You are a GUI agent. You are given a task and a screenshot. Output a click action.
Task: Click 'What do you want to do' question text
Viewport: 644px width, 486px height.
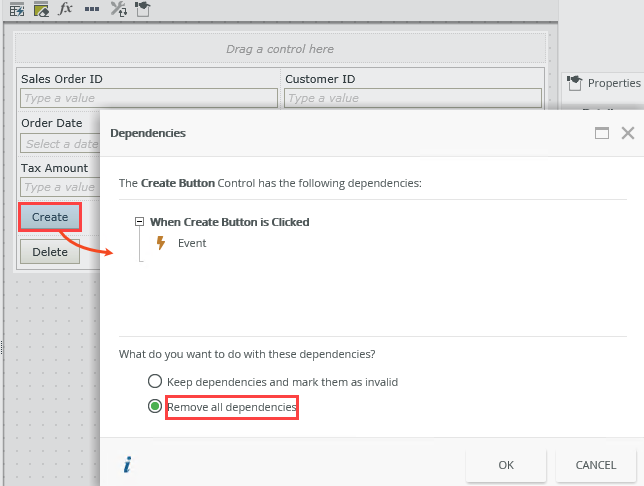(x=247, y=354)
